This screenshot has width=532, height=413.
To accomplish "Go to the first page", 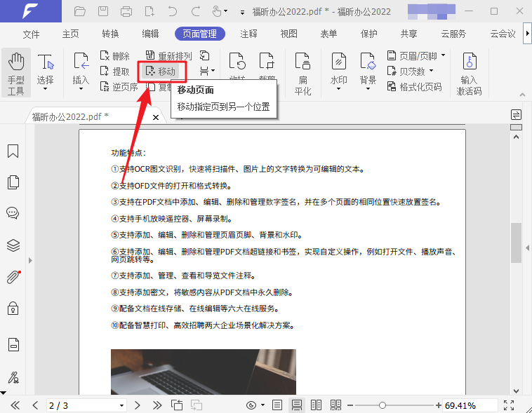I will (x=15, y=405).
